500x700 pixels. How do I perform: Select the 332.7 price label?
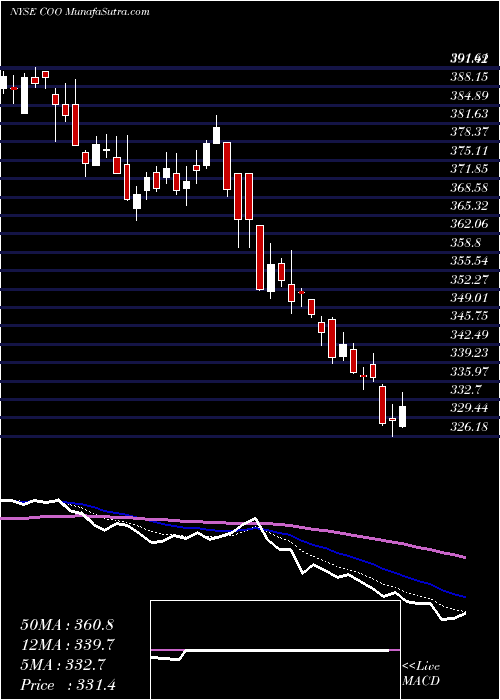pos(466,389)
